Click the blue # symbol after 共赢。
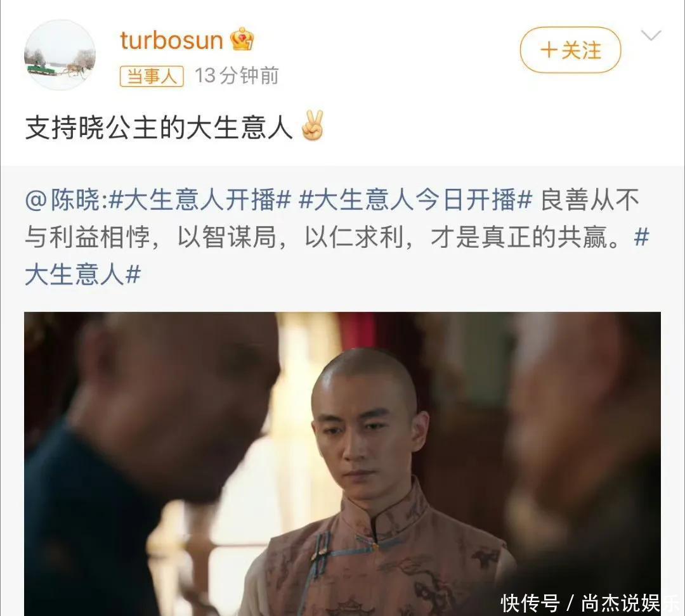Image resolution: width=685 pixels, height=616 pixels. click(641, 238)
